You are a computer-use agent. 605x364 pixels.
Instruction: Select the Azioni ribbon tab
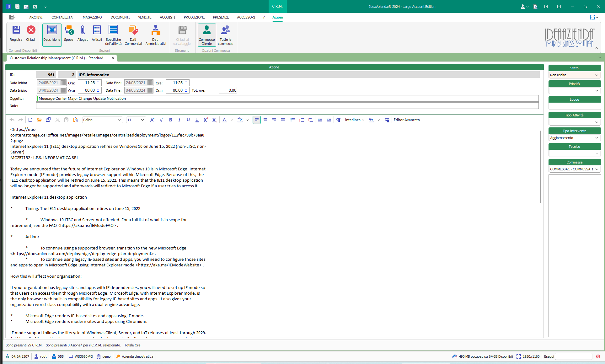(278, 17)
